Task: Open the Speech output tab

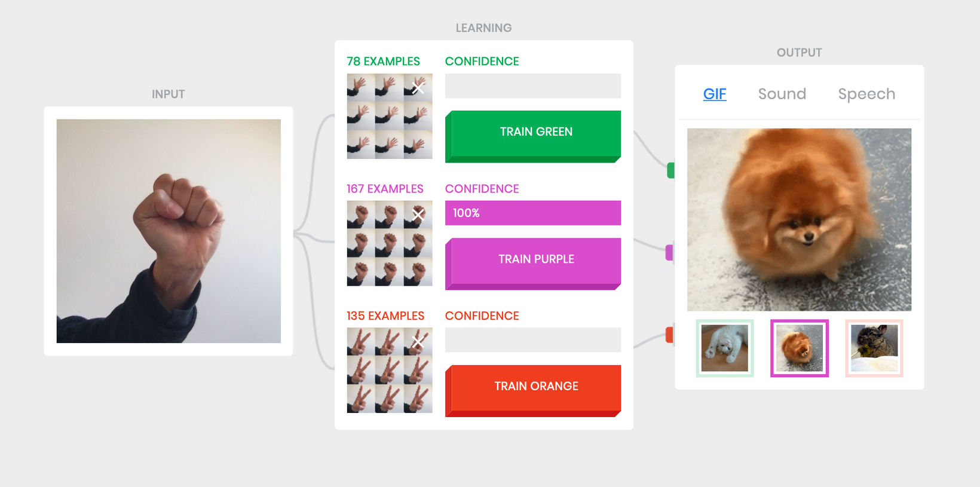Action: [866, 94]
